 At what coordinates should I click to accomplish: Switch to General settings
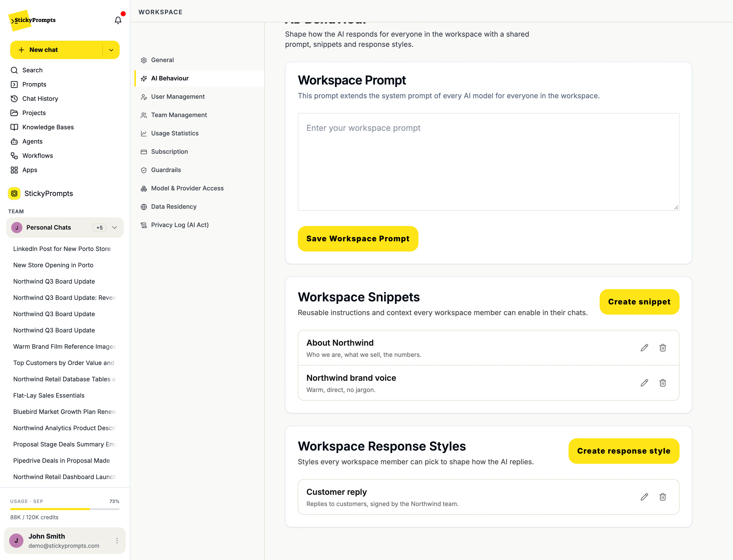[199, 60]
